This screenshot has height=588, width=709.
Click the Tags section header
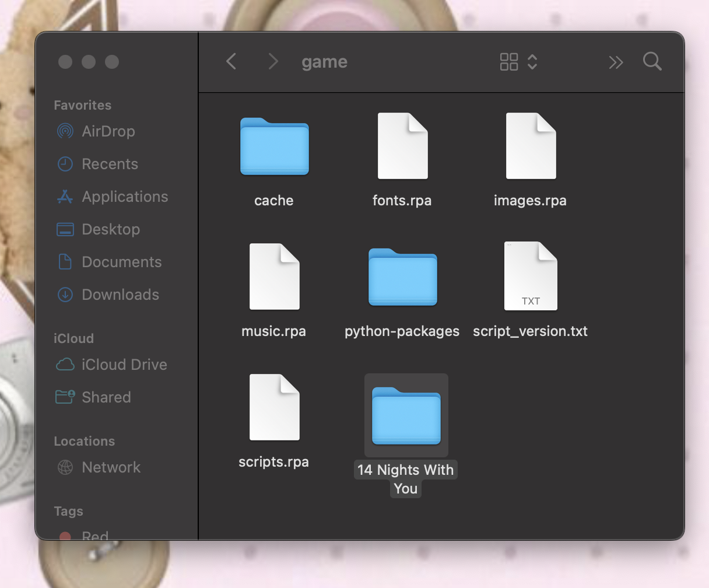[x=69, y=511]
